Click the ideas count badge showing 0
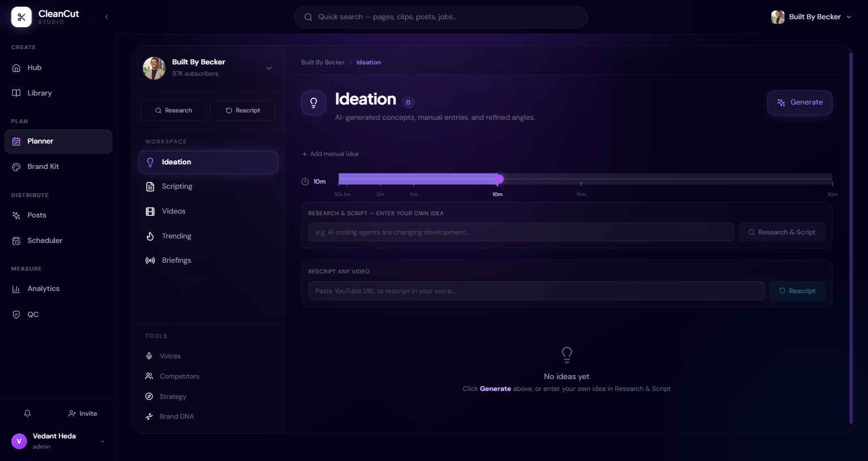Screen dimensions: 868x461 (408, 102)
